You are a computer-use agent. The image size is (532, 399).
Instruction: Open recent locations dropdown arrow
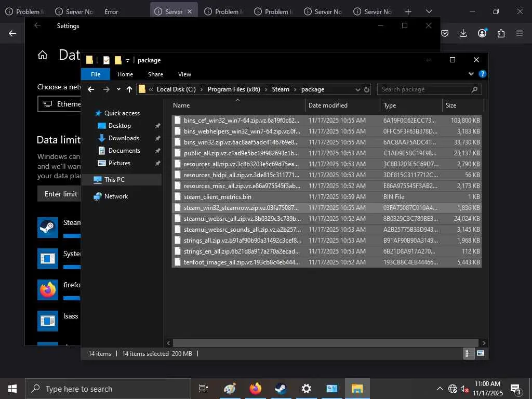(x=118, y=89)
